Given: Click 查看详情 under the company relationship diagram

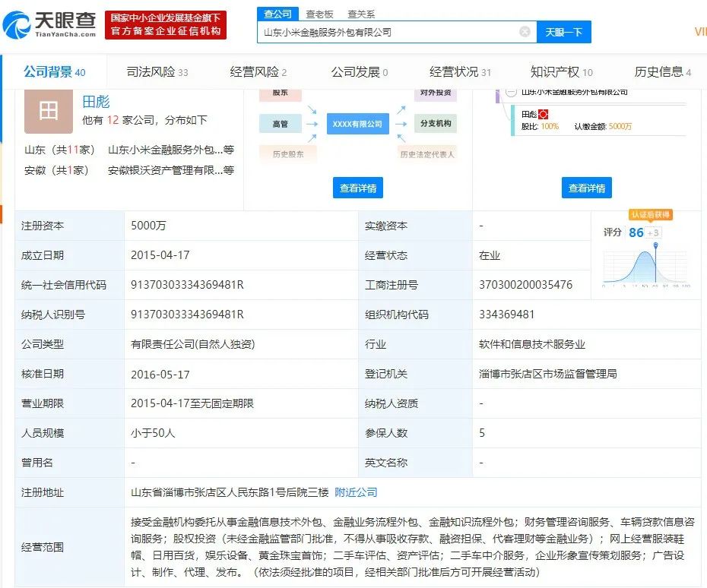Looking at the screenshot, I should tap(358, 188).
